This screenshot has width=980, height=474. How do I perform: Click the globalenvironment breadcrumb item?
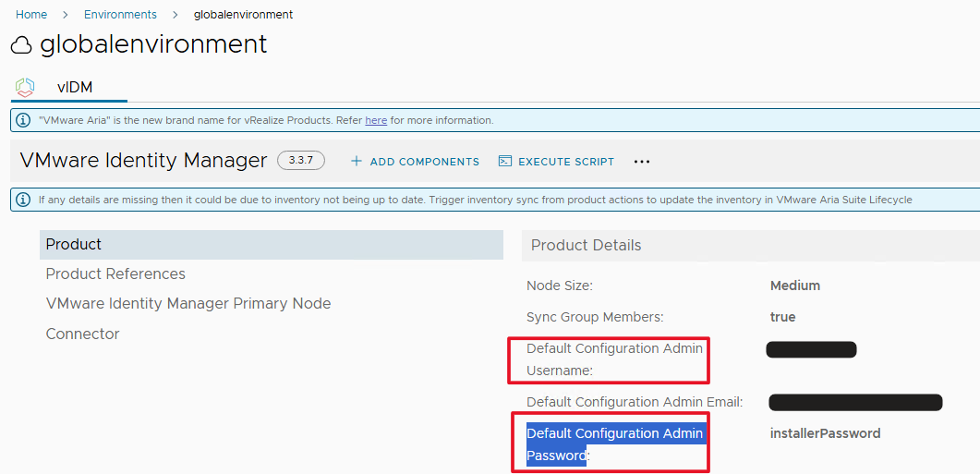click(243, 15)
